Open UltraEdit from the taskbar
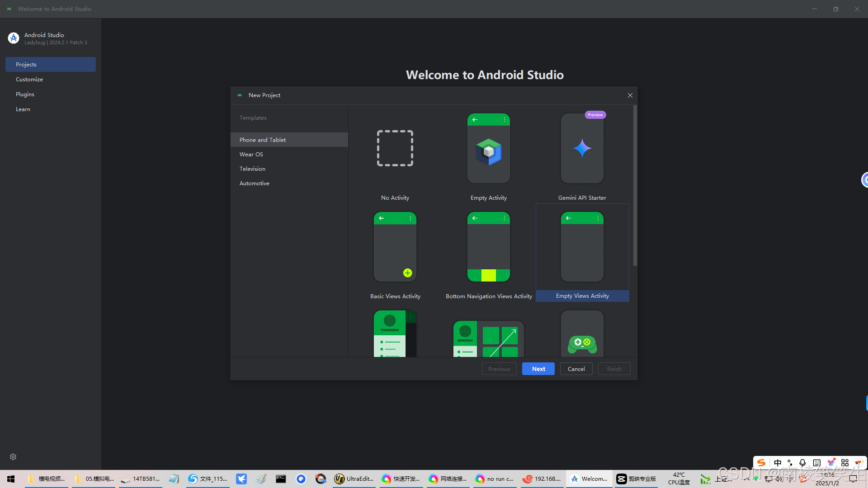 [x=354, y=479]
